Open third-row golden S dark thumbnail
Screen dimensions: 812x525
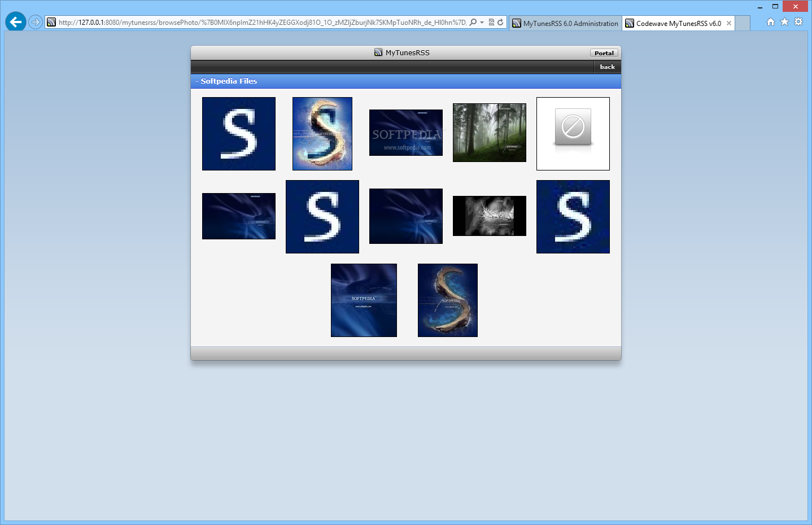[448, 300]
